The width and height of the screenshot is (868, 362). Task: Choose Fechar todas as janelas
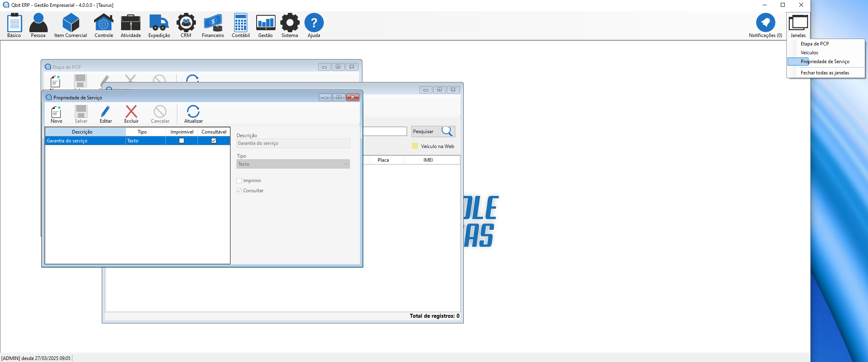[825, 73]
